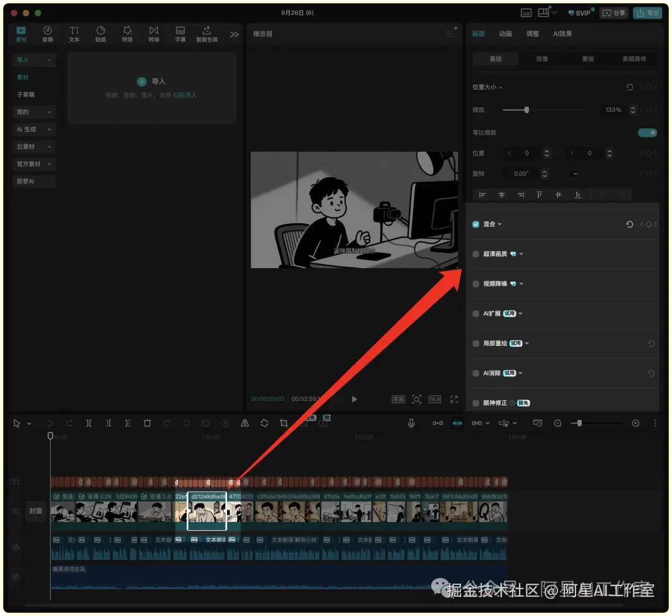672x616 pixels.
Task: Select the d212a9d6ad9 clip thumbnail
Action: pyautogui.click(x=207, y=511)
